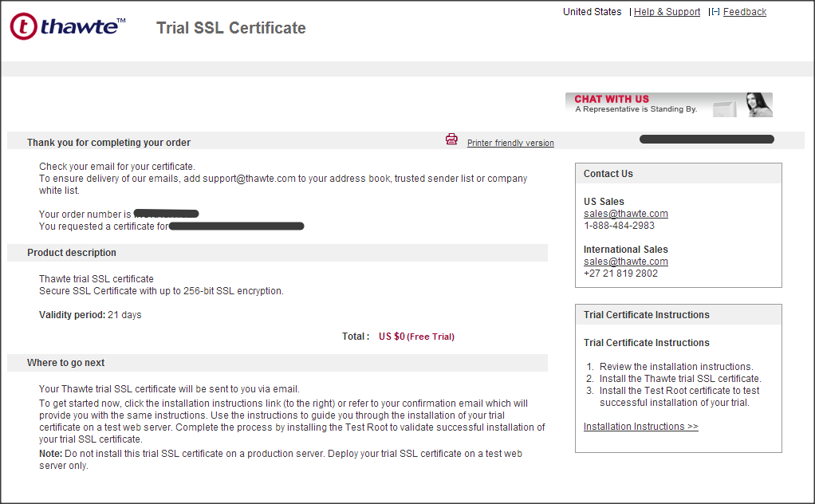The height and width of the screenshot is (504, 815).
Task: Click International Sales sales@thawte.com email link
Action: click(x=626, y=262)
